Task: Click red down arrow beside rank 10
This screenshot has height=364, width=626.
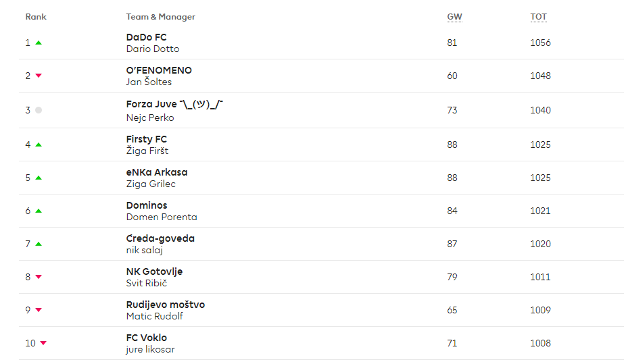Action: (43, 343)
